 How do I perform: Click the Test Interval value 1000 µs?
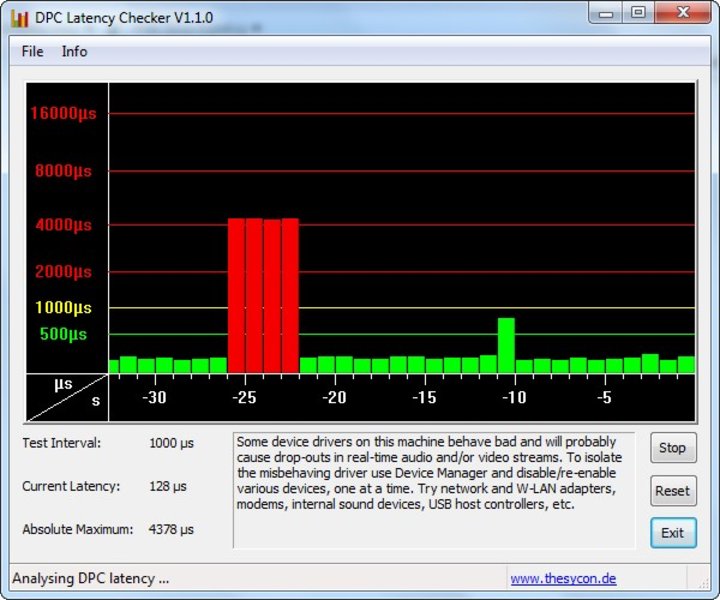tap(171, 442)
